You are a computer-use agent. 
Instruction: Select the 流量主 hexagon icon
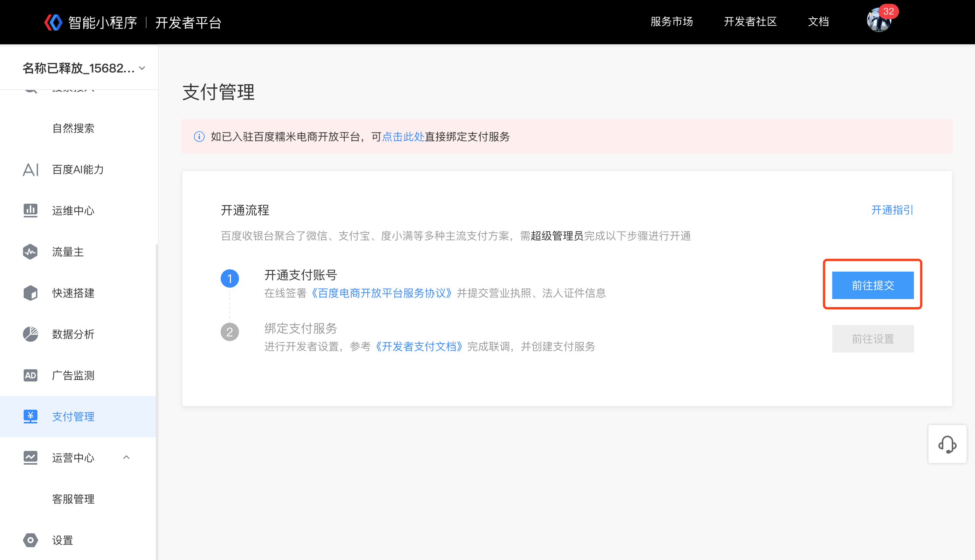[x=31, y=252]
